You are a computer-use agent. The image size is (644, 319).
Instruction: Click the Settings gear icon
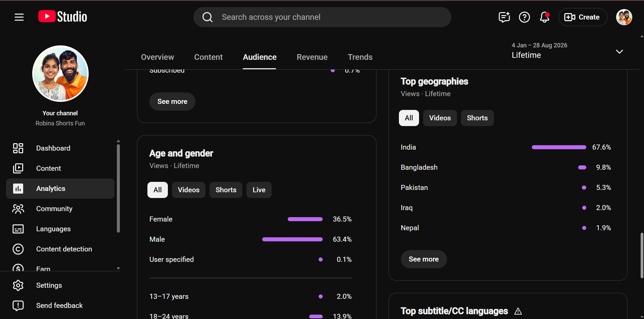18,285
